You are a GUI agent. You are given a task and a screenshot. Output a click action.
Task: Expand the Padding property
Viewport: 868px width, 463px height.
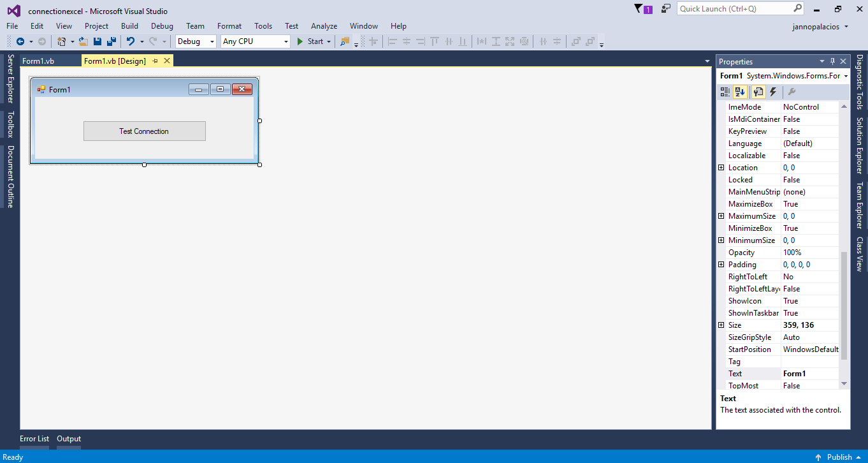coord(721,265)
